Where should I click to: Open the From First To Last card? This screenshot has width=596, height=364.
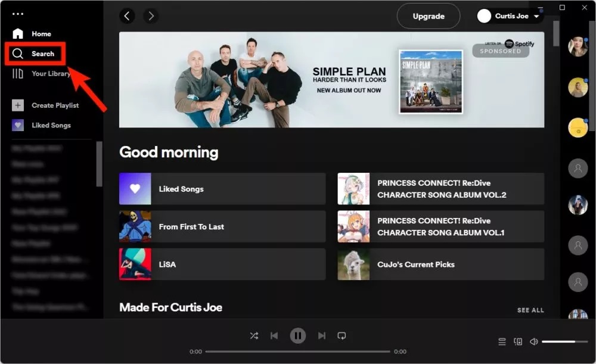point(222,226)
